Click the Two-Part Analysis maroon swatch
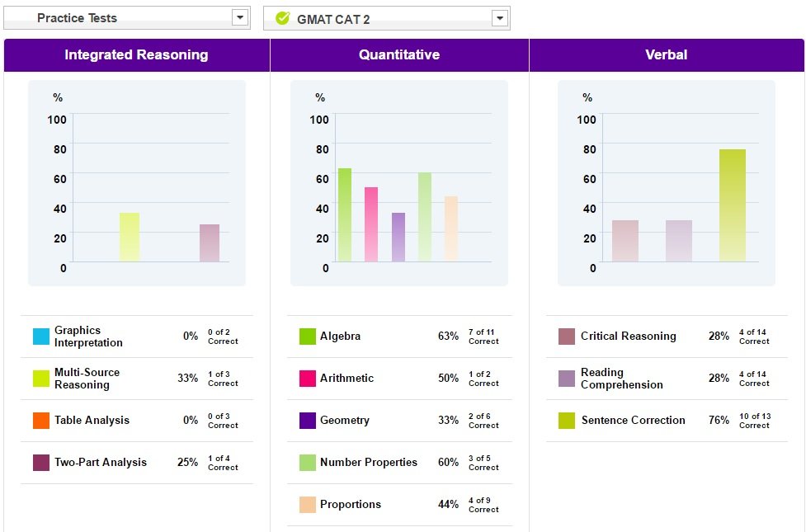Screen dimensions: 806x532 coord(41,463)
